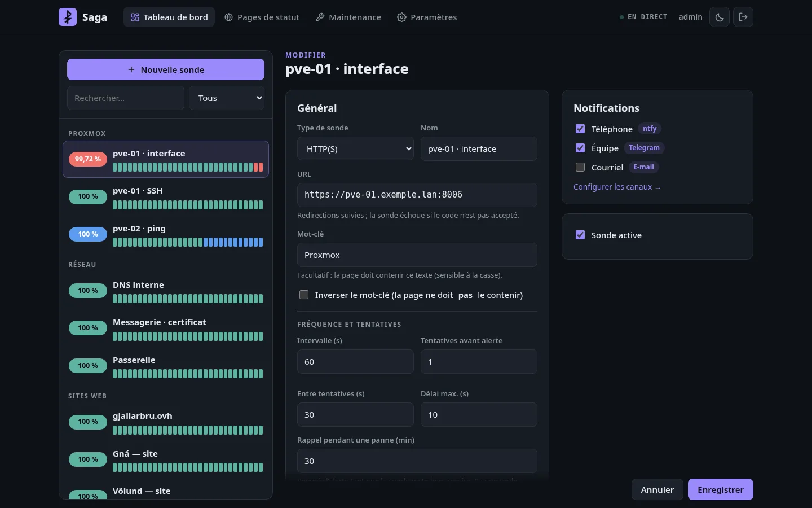
Task: Open Paramètres
Action: (x=427, y=17)
